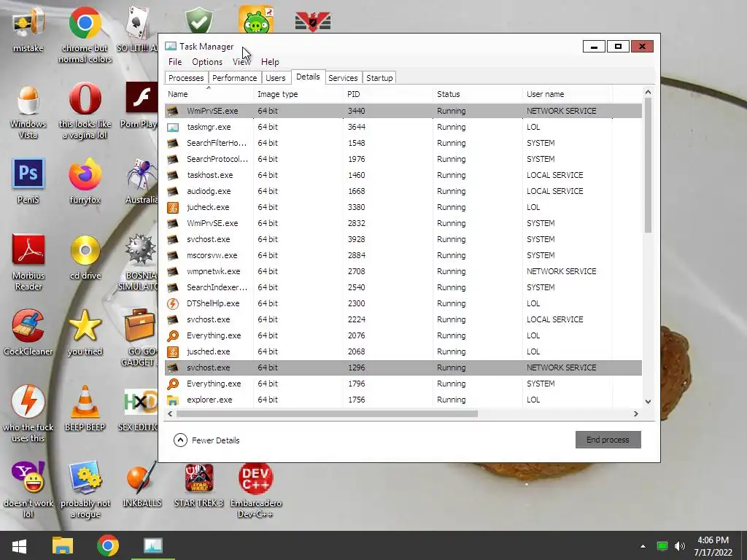Open the Help menu

pyautogui.click(x=270, y=62)
